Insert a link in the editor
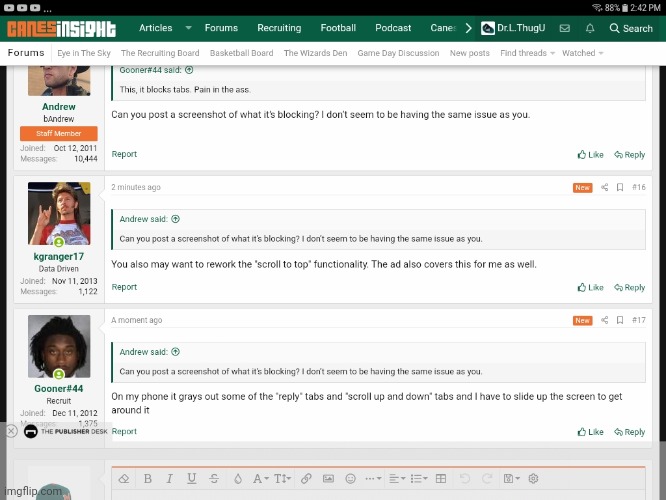The image size is (666, 500). click(306, 479)
